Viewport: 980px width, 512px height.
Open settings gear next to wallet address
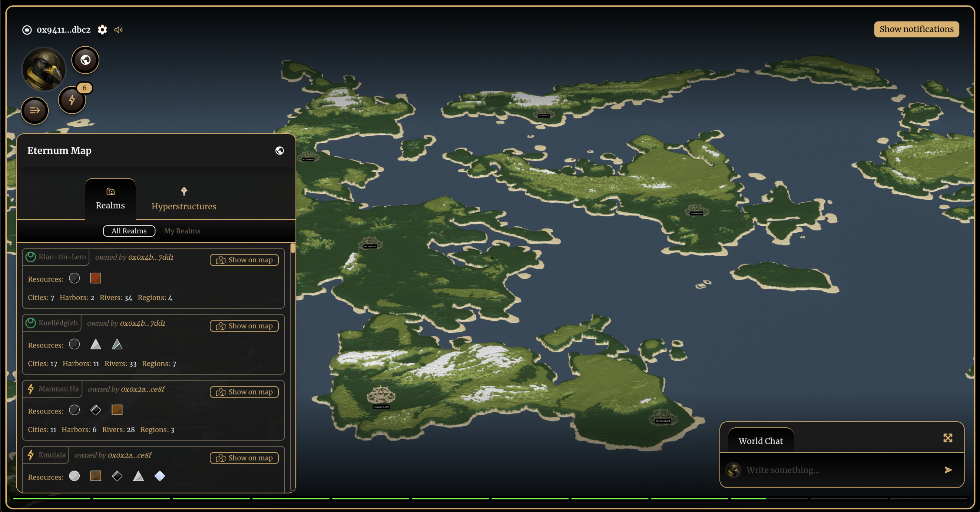click(x=102, y=30)
